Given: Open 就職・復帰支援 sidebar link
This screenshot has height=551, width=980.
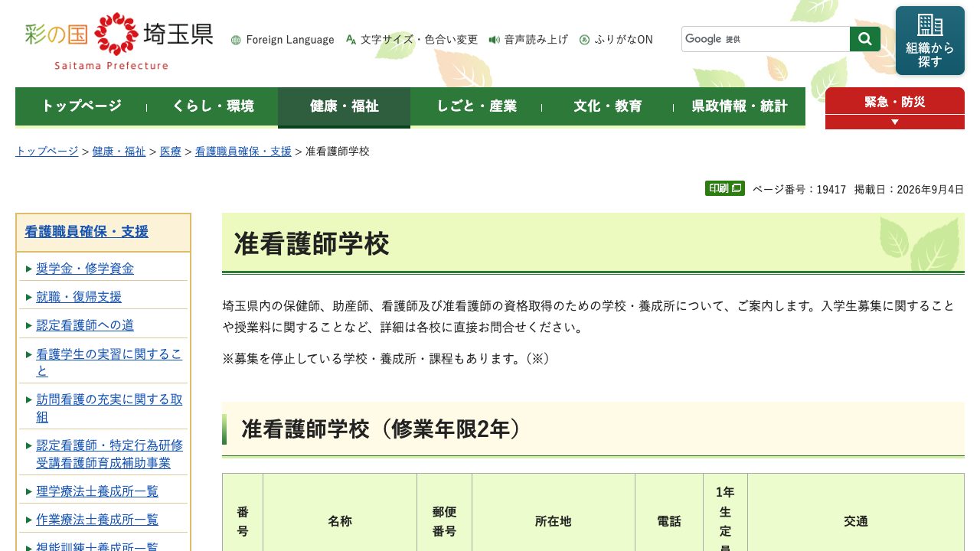Looking at the screenshot, I should coord(79,297).
